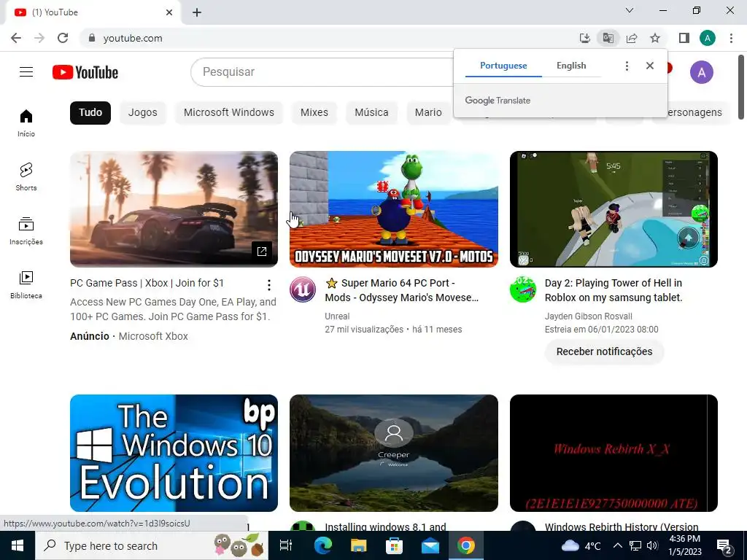
Task: Open the notification center icon
Action: [x=724, y=545]
